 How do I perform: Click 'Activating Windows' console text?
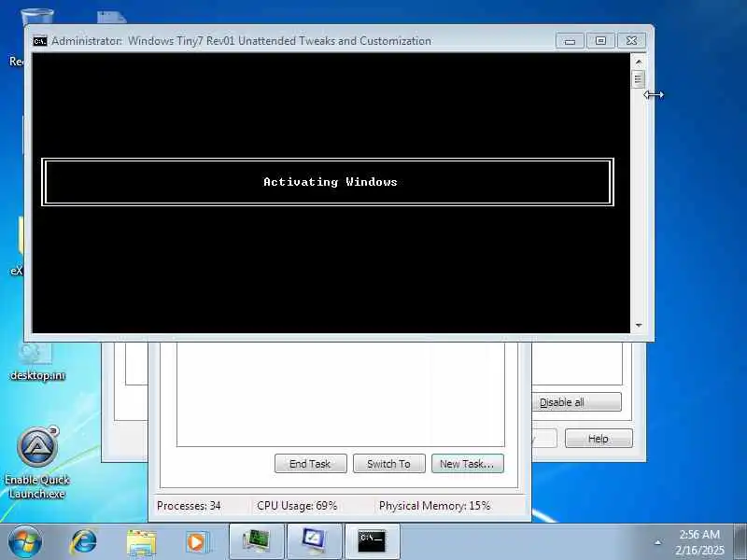[x=331, y=181]
